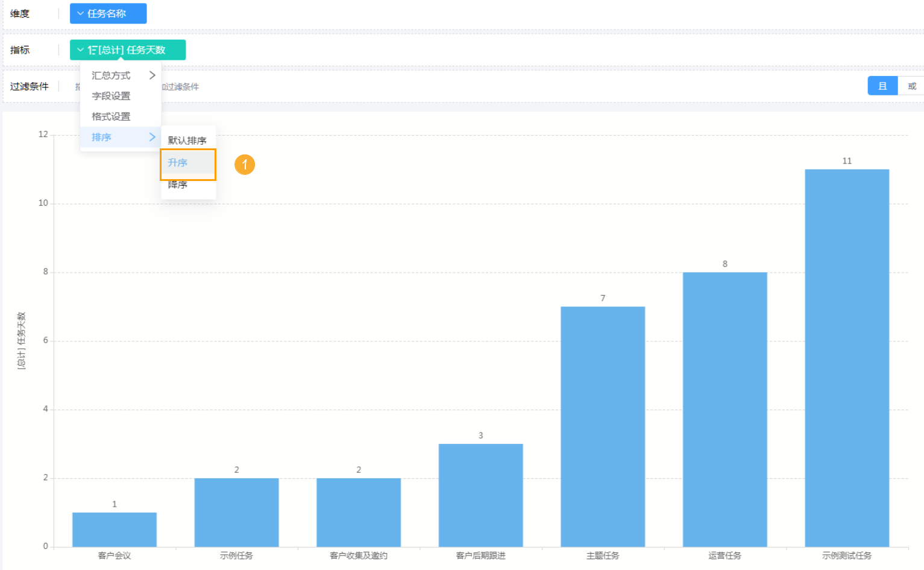Screen dimensions: 924x570
Task: Click the filter condition placeholder text
Action: [181, 87]
